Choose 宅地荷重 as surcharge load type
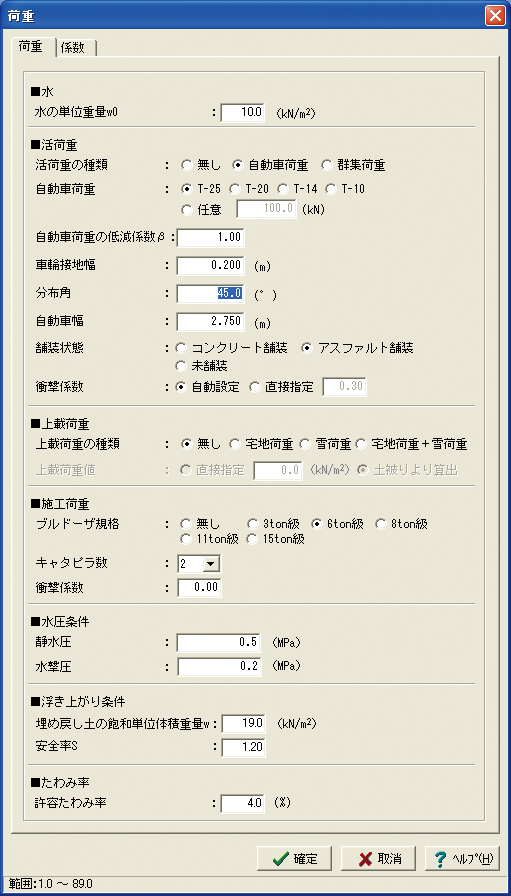 pyautogui.click(x=261, y=444)
